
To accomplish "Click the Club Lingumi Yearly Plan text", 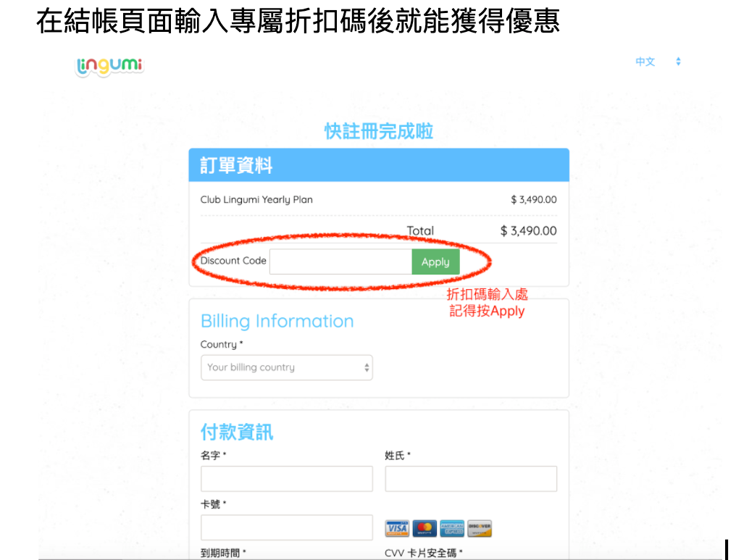I will pos(256,199).
